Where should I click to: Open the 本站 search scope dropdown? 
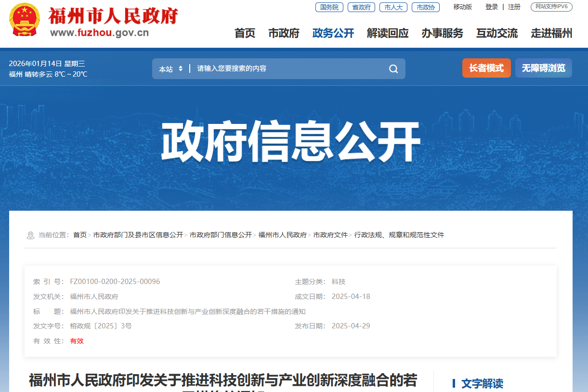(x=170, y=68)
